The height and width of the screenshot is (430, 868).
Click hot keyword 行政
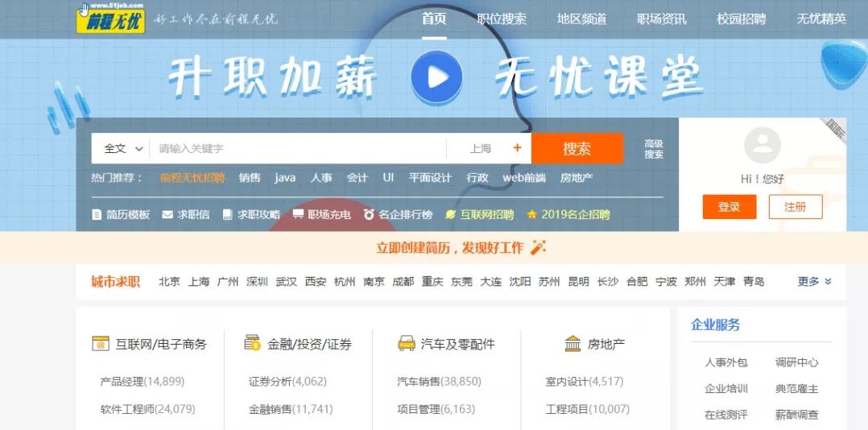(477, 178)
